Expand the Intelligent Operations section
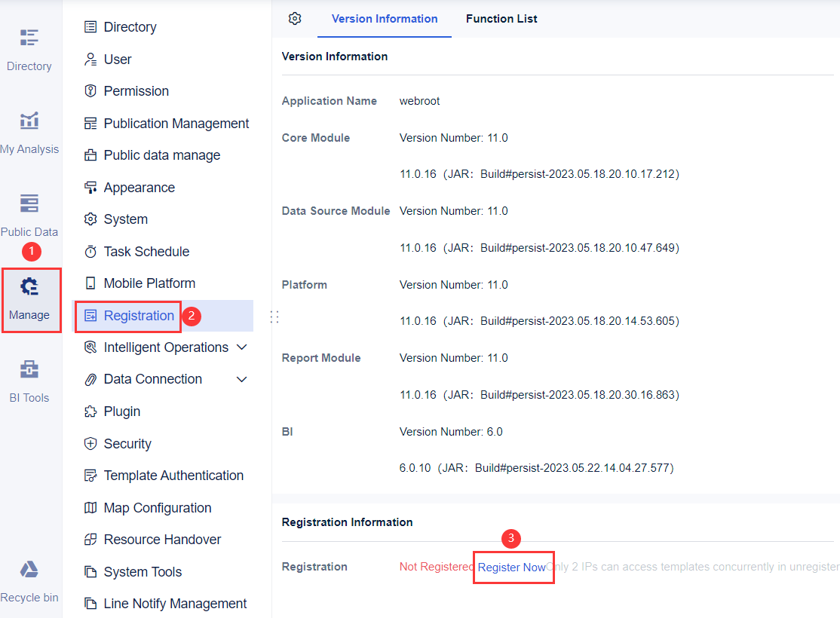 tap(241, 347)
